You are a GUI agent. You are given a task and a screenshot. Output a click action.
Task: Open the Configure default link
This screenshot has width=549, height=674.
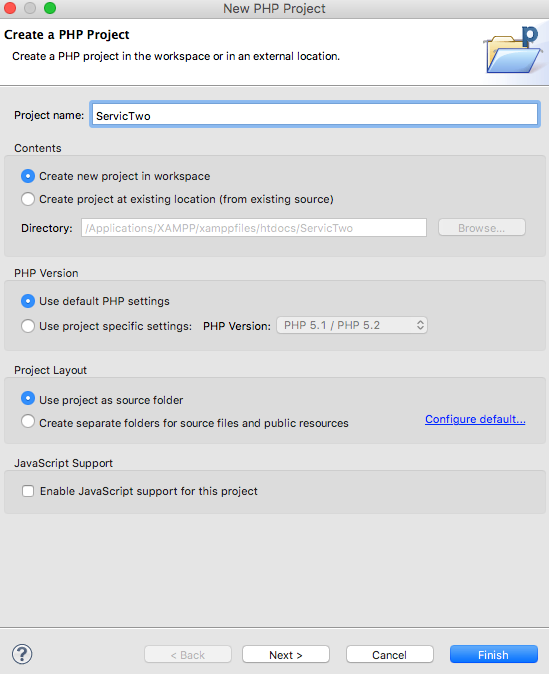(x=475, y=419)
